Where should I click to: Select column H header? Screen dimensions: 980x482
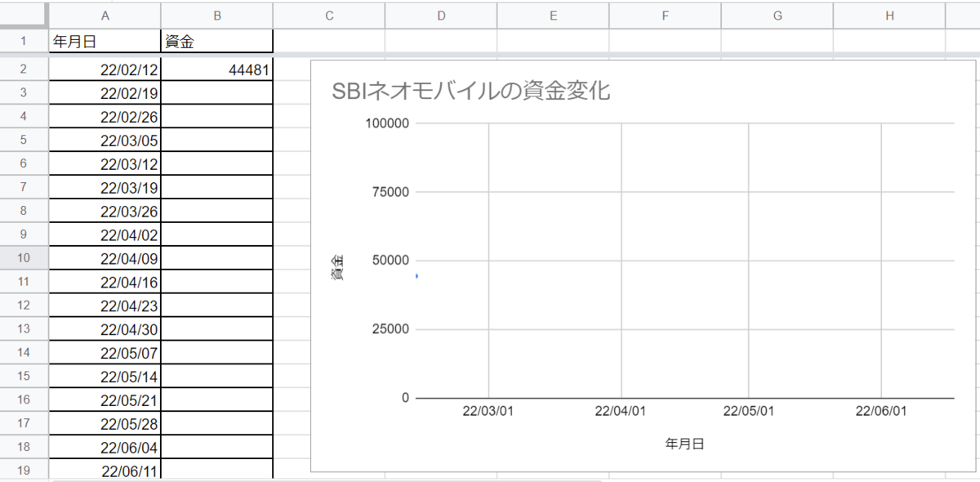(889, 15)
